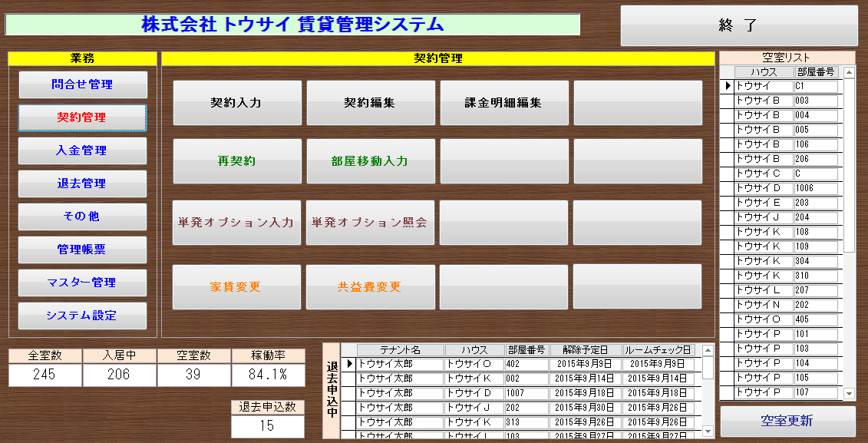Open 部屋移動入力 form
868x443 pixels.
coord(370,161)
